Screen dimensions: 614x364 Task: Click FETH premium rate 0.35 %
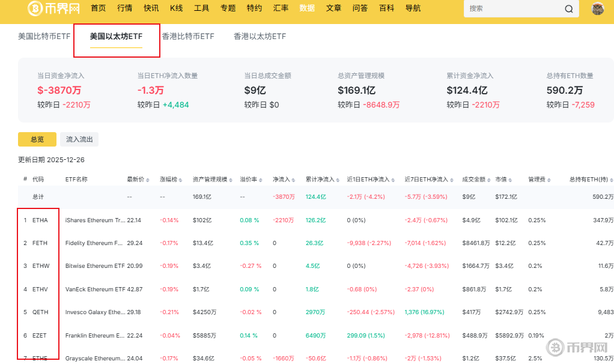[249, 243]
